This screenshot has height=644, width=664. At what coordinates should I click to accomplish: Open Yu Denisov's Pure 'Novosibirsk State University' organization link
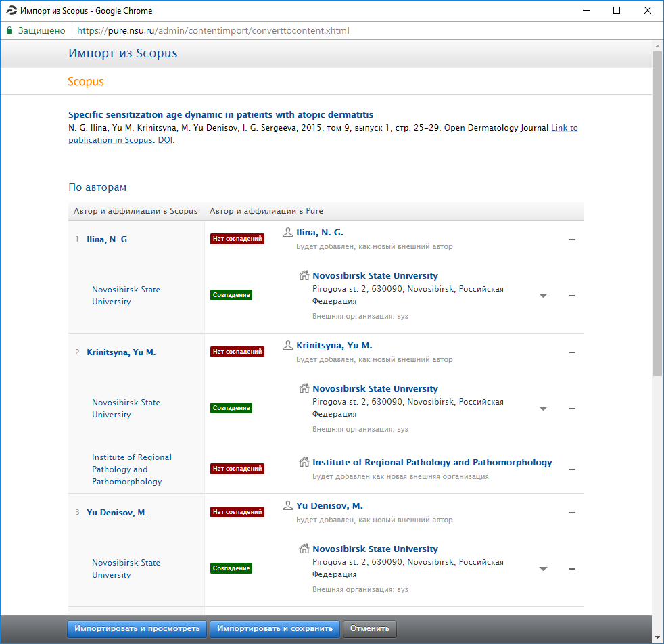pyautogui.click(x=375, y=549)
